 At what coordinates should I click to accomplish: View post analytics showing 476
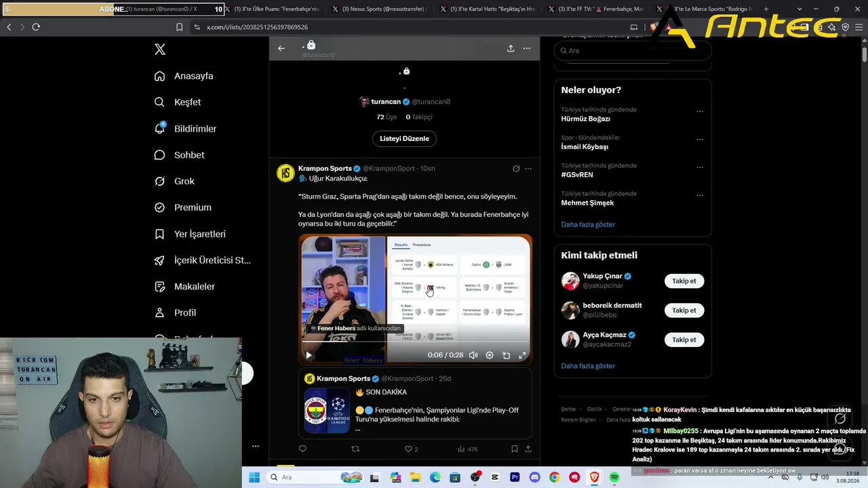click(x=468, y=449)
